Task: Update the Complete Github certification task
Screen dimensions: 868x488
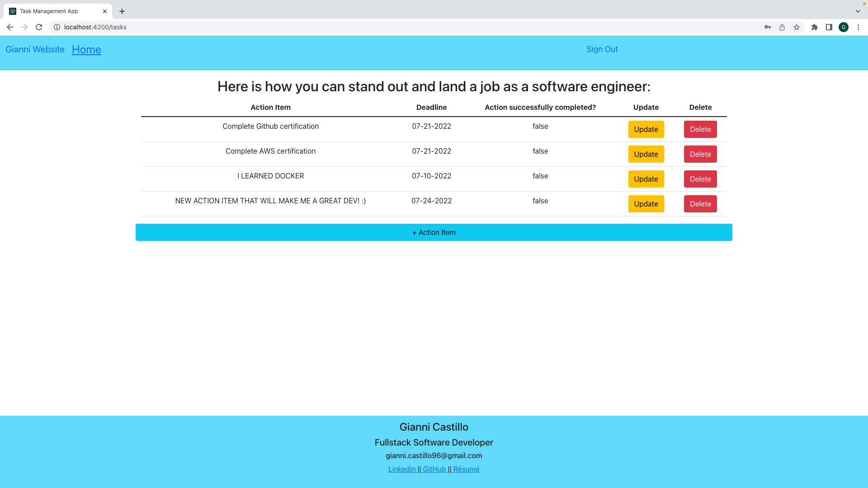Action: 646,129
